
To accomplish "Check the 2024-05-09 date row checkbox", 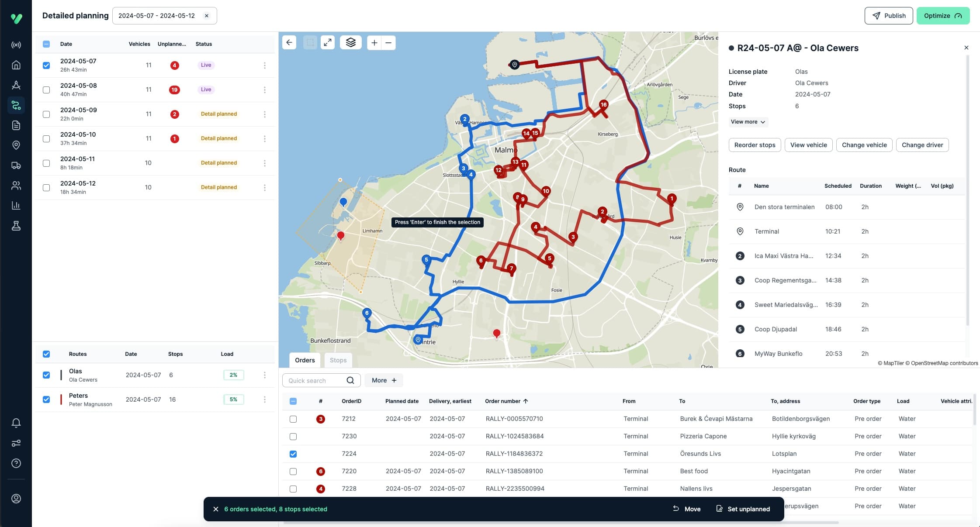I will click(46, 114).
